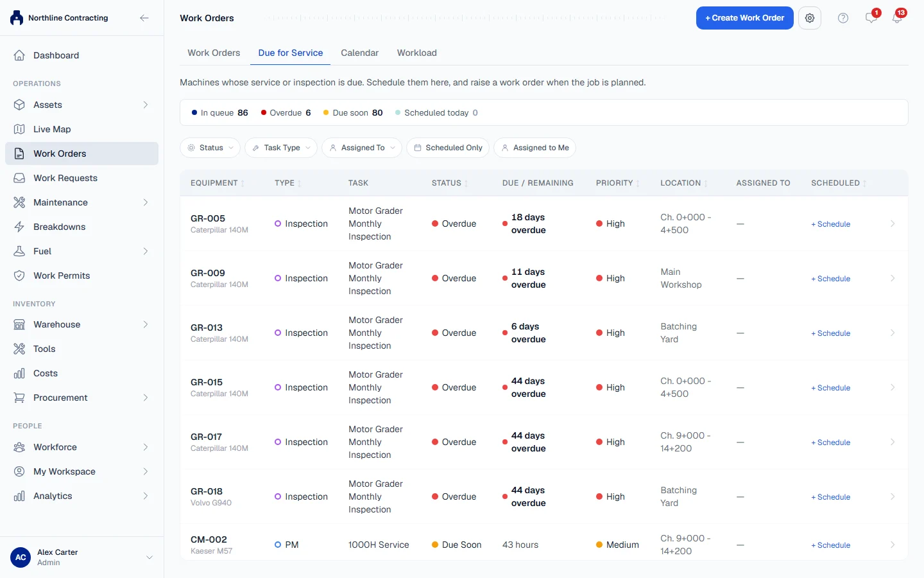This screenshot has height=578, width=924.
Task: Open row arrow for GR-013
Action: pos(893,333)
